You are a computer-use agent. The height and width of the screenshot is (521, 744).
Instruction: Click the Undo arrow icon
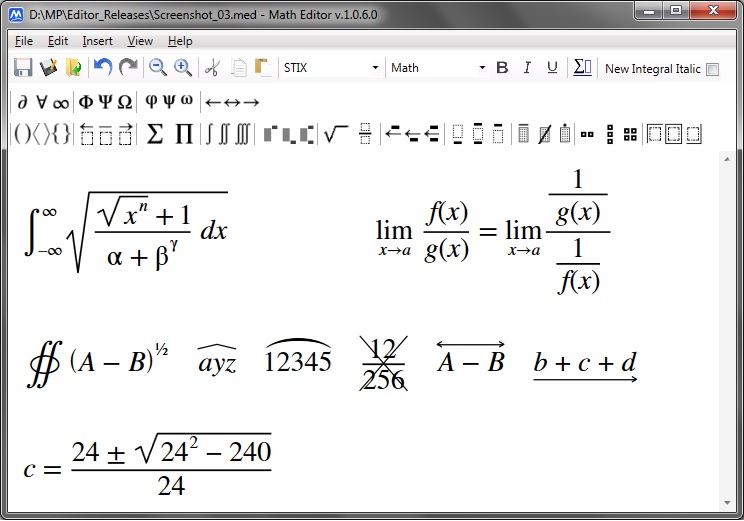pyautogui.click(x=102, y=68)
